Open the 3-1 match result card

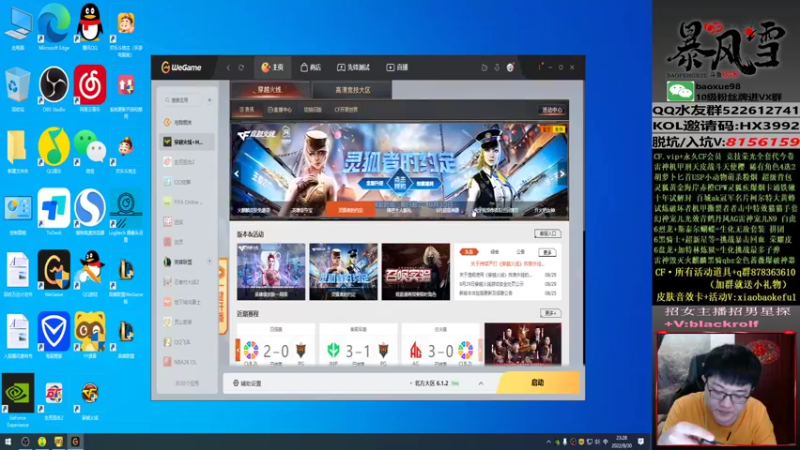(x=358, y=344)
